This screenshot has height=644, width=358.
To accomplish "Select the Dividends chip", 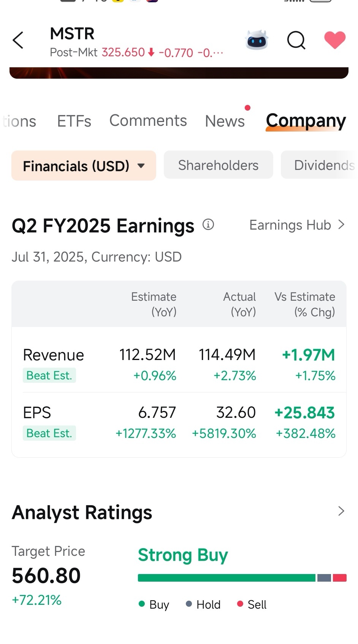I will (x=324, y=165).
